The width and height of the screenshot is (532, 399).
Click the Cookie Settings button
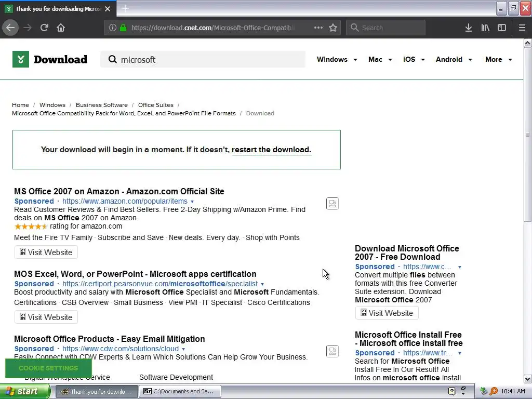pos(48,368)
